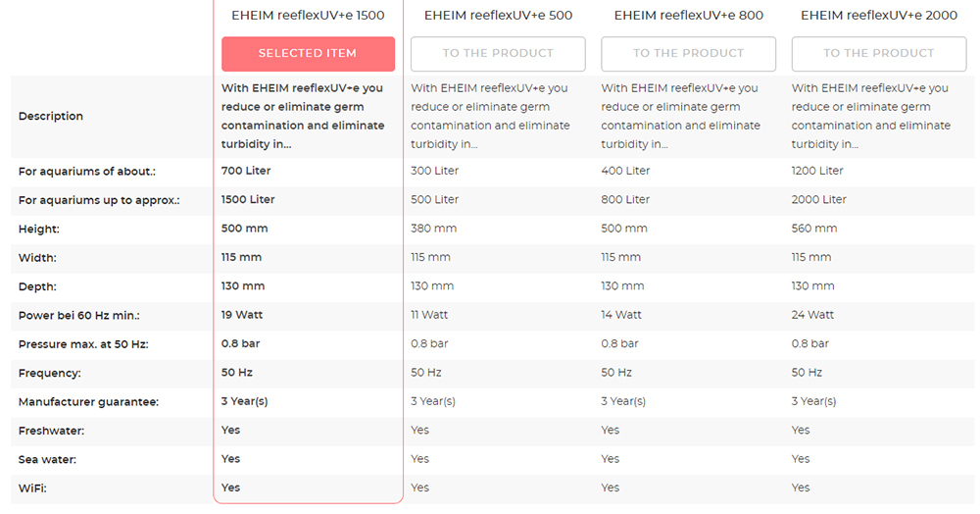This screenshot has height=514, width=980.
Task: Click the 14 Watt cell
Action: coord(621,315)
